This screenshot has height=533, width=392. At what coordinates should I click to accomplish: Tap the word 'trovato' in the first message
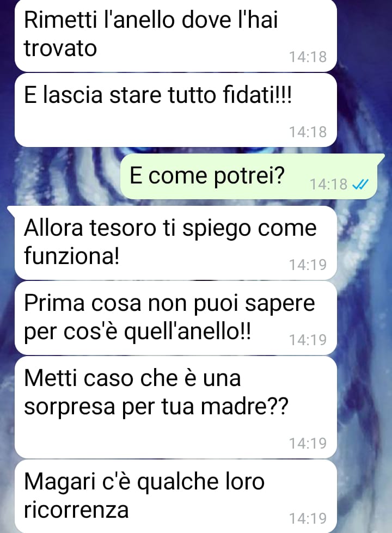(60, 48)
